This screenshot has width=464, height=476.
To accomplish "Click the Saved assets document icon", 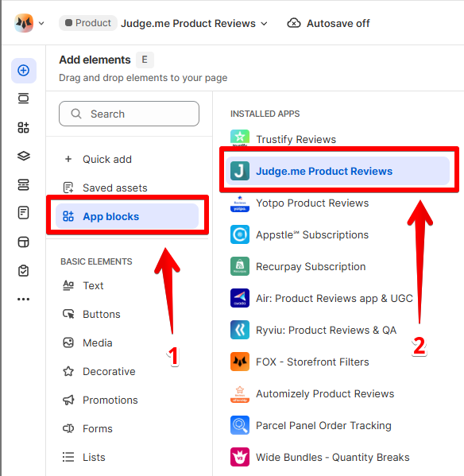I will (68, 188).
